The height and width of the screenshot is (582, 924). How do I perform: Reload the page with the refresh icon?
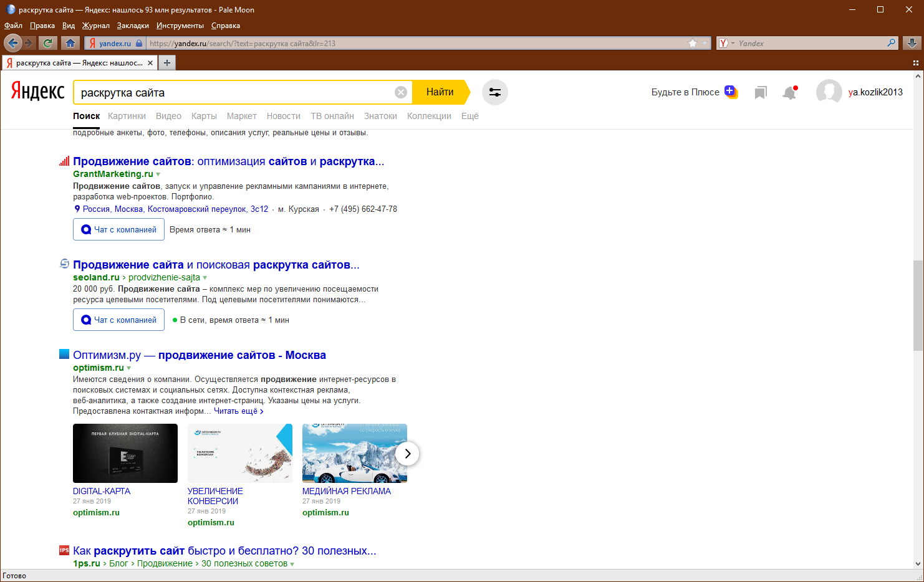click(x=47, y=43)
